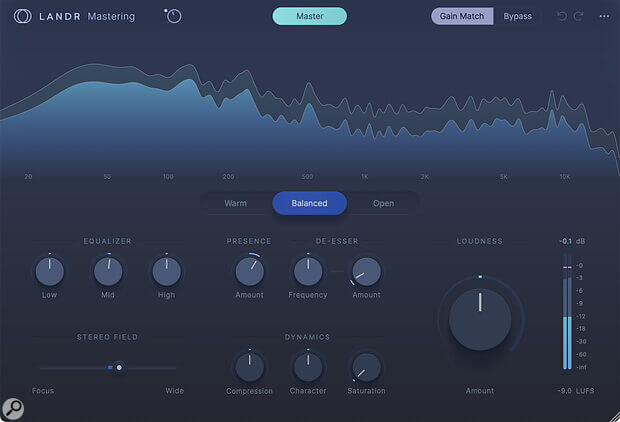Viewport: 620px width, 422px height.
Task: Click the Equalizer Low knob
Action: click(49, 271)
